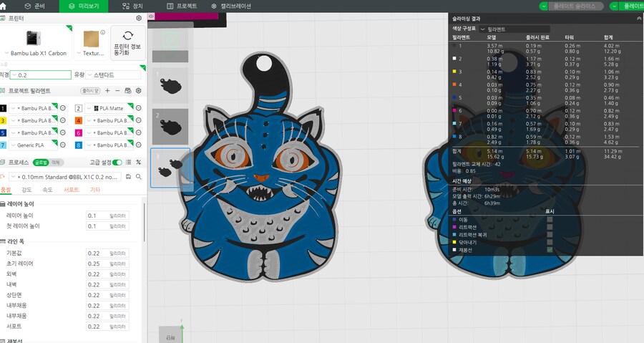Open the 색상 구성표 필라멘트 dropdown
This screenshot has width=644, height=343.
[514, 29]
